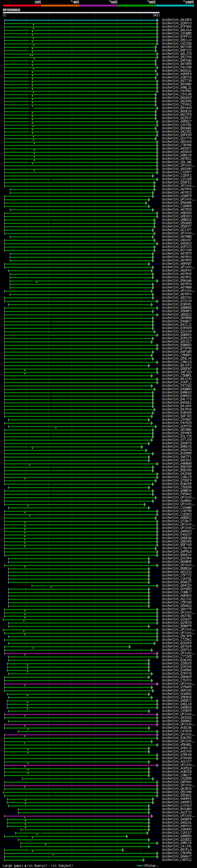
Task: Open hit UniRef100_C7GVY0
Action: coord(177,680)
